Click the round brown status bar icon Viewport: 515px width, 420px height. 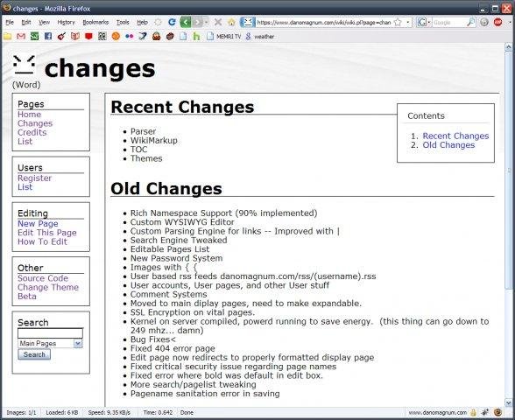point(497,412)
